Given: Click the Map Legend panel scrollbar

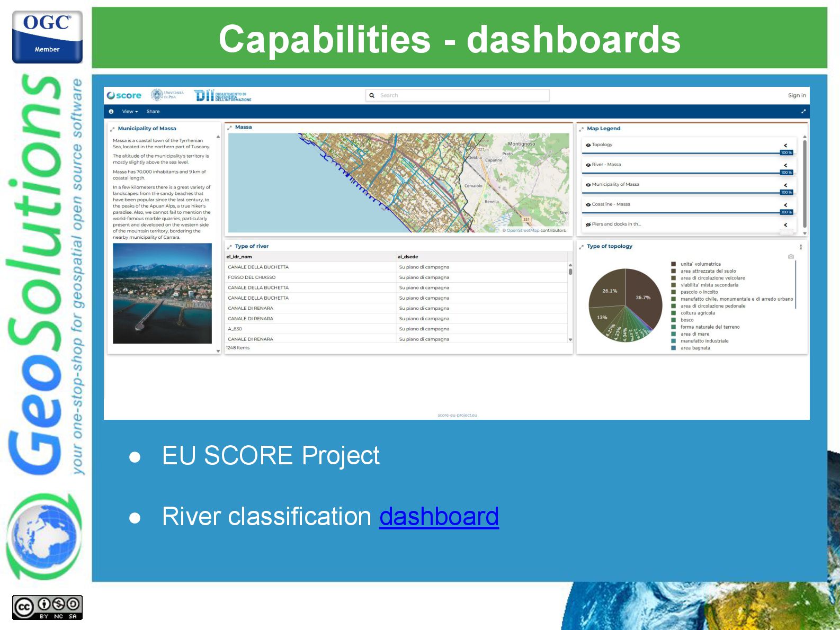Looking at the screenshot, I should click(805, 185).
